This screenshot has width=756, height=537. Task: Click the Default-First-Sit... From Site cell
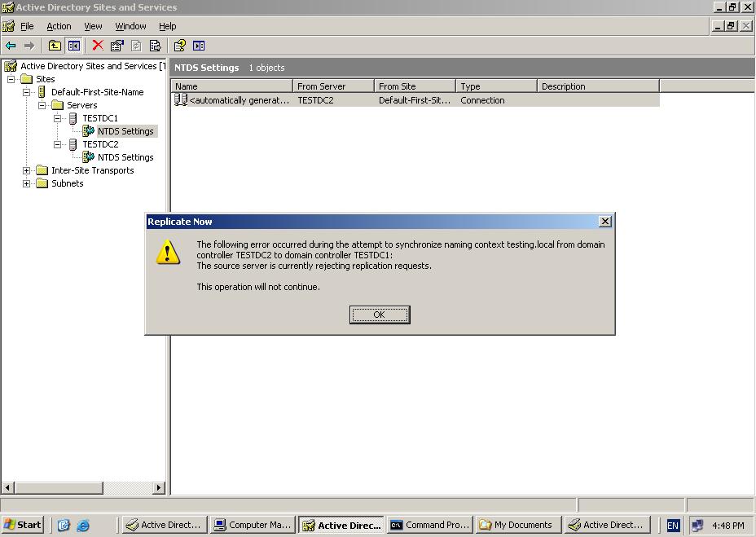coord(415,100)
